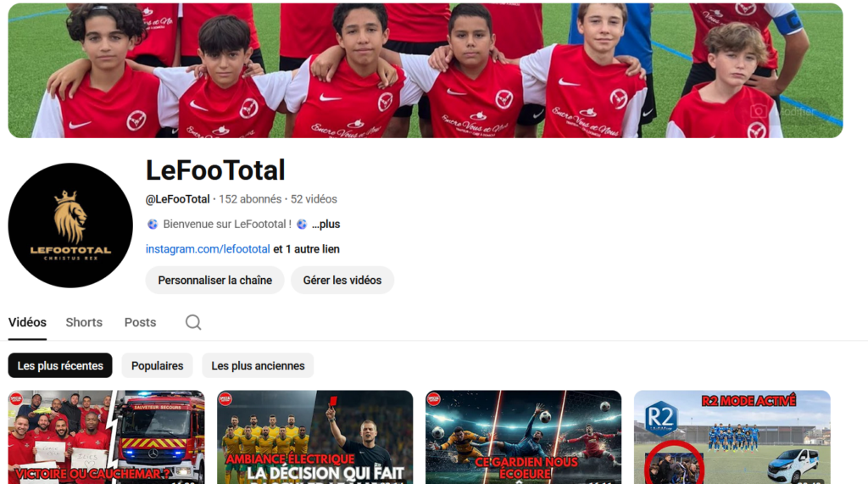Click the channel search magnifier icon
Screen dimensions: 868x484
tap(193, 322)
